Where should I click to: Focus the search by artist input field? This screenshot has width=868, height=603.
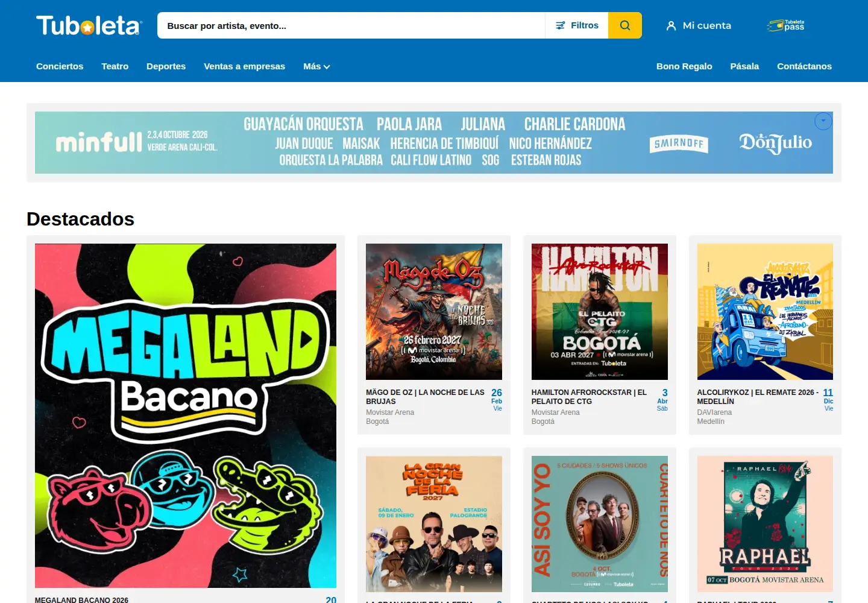click(x=351, y=25)
